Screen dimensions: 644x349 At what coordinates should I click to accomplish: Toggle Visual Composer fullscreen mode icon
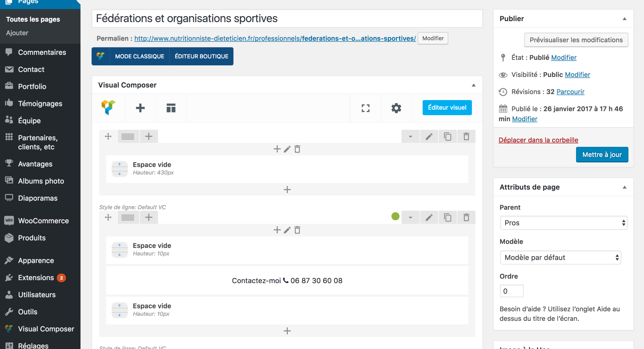coord(365,108)
